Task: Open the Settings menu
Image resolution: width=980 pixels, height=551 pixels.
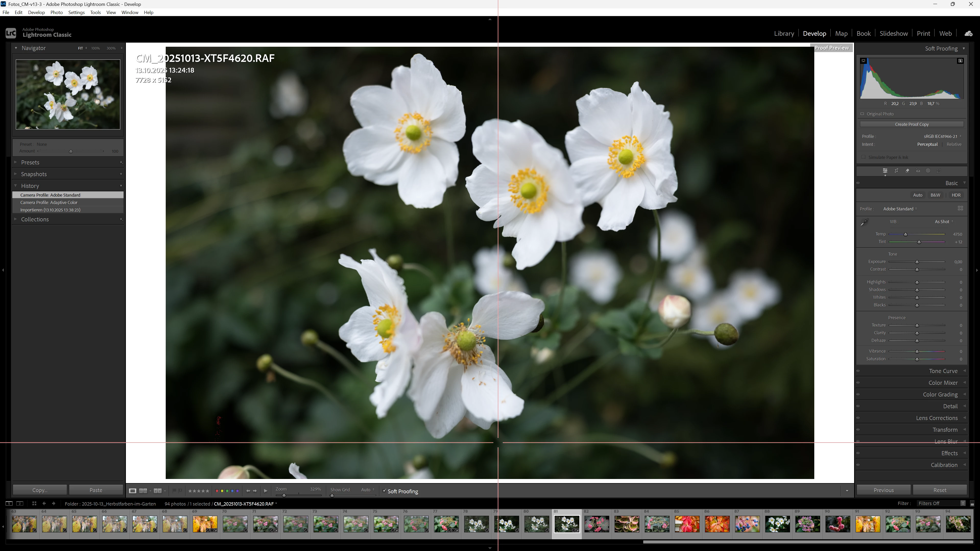Action: tap(76, 13)
